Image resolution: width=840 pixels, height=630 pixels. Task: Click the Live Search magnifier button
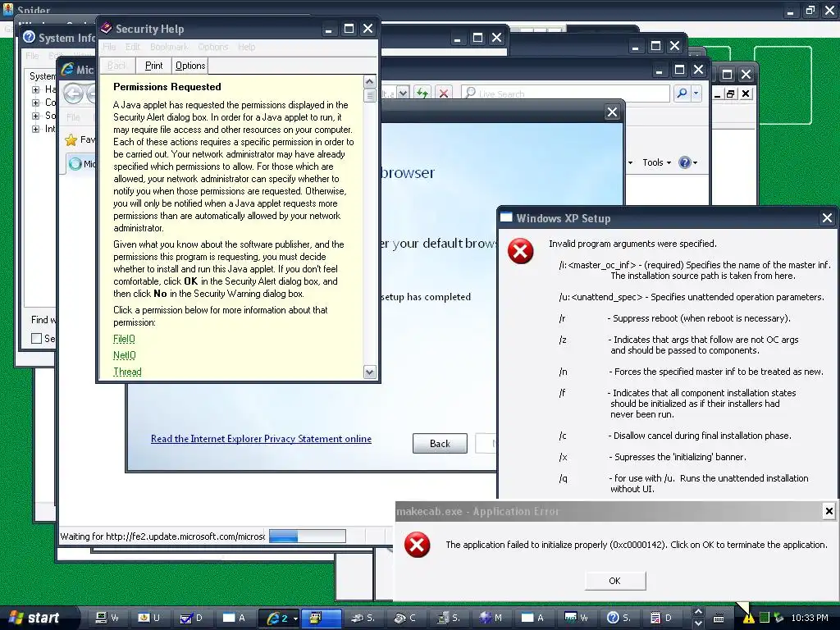[682, 94]
